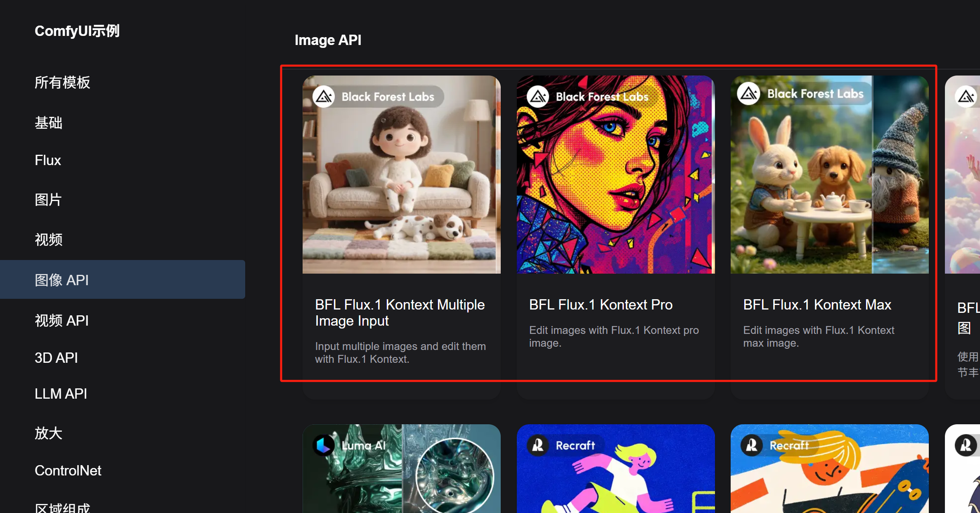The width and height of the screenshot is (980, 513).
Task: Select the 放大 upscale category
Action: pos(48,433)
